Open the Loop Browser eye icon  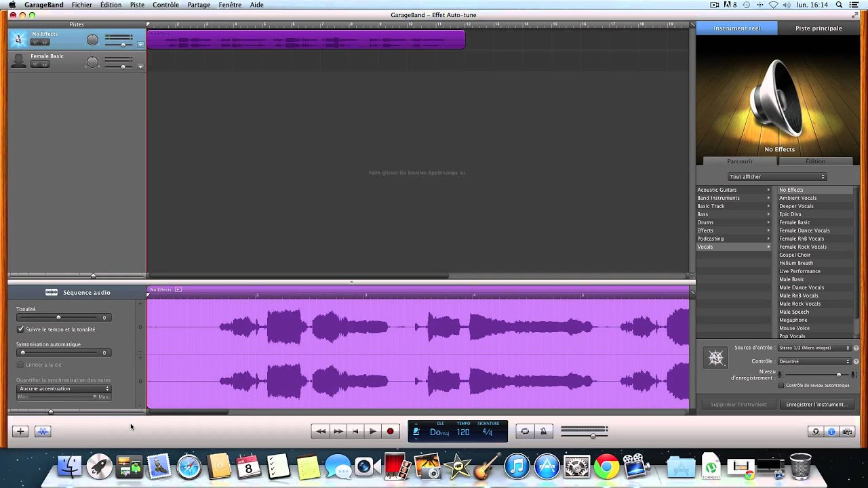coord(816,432)
